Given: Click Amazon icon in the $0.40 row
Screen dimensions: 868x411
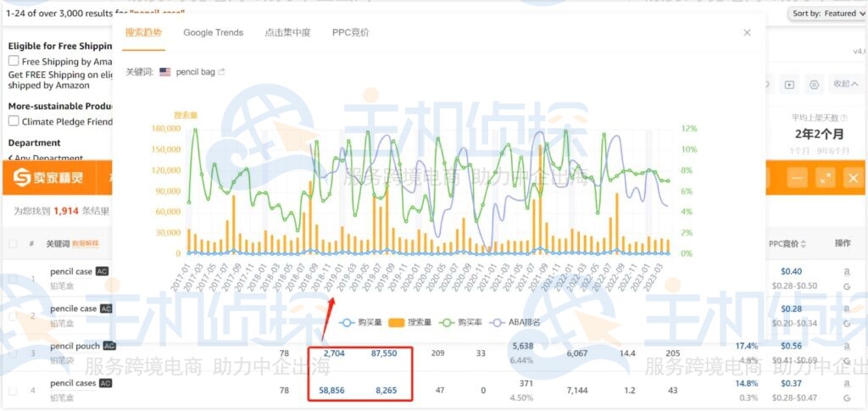Looking at the screenshot, I should 847,272.
